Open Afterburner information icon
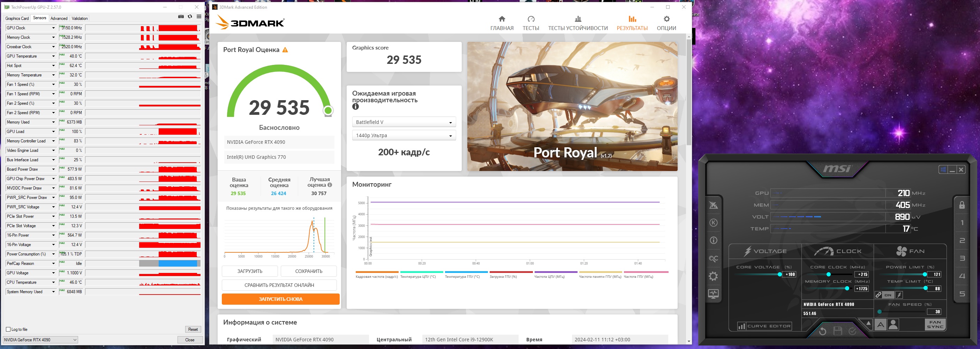Image resolution: width=980 pixels, height=349 pixels. [x=713, y=240]
